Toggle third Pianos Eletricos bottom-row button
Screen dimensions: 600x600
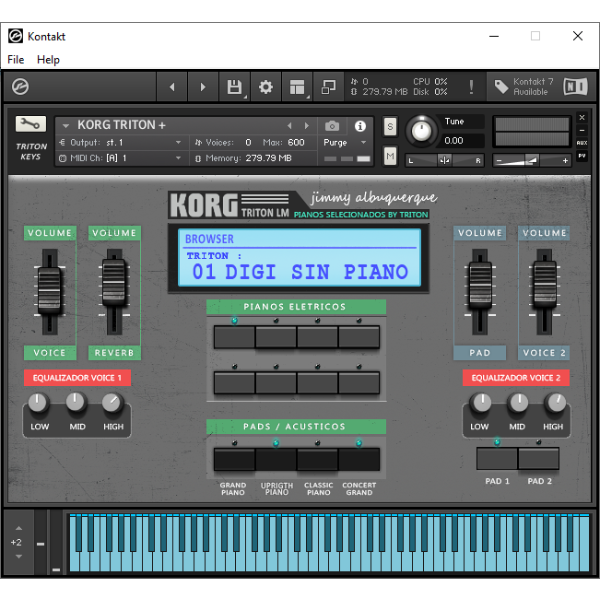click(x=317, y=383)
